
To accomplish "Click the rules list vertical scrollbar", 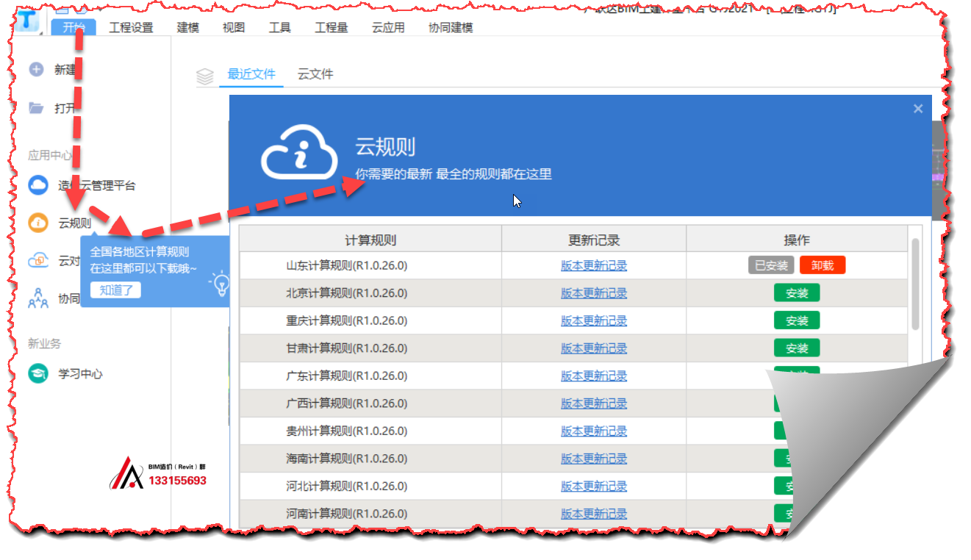I will 915,284.
